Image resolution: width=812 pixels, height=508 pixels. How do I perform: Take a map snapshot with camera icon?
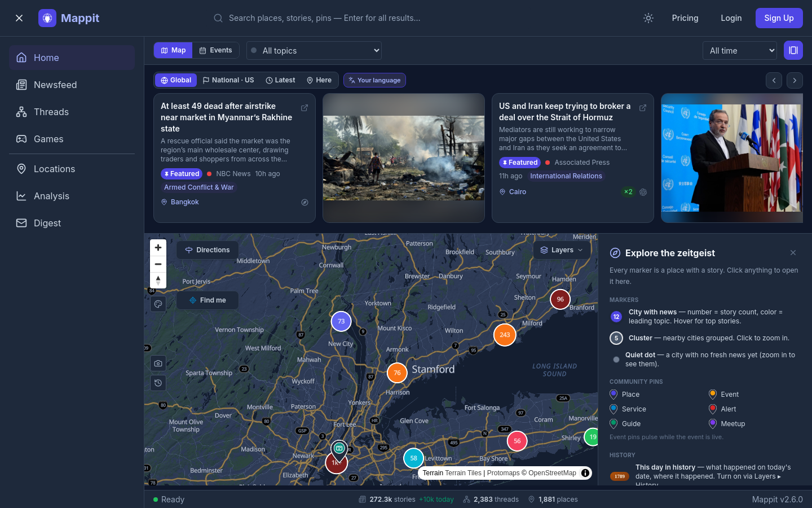[158, 364]
